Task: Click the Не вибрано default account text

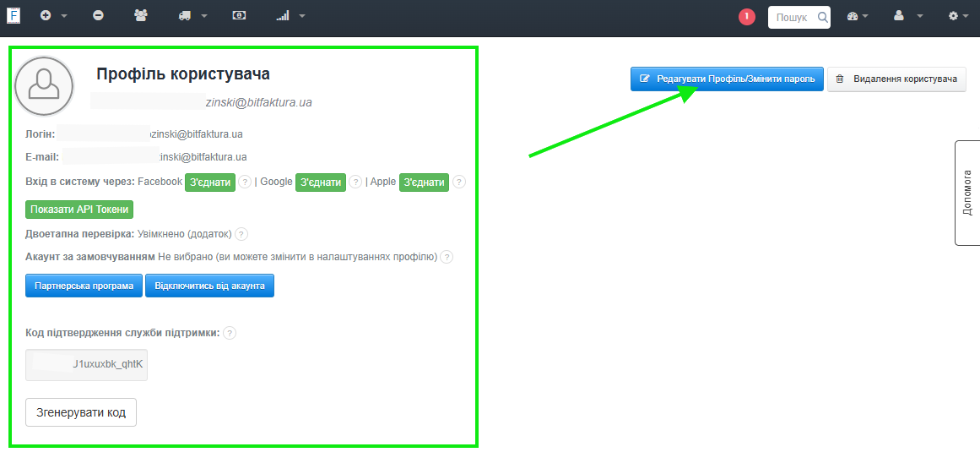Action: click(297, 257)
